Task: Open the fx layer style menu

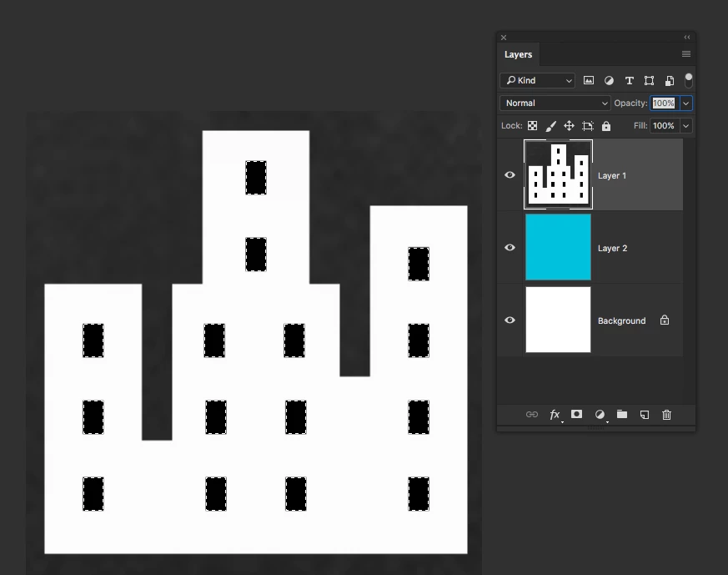Action: [555, 415]
